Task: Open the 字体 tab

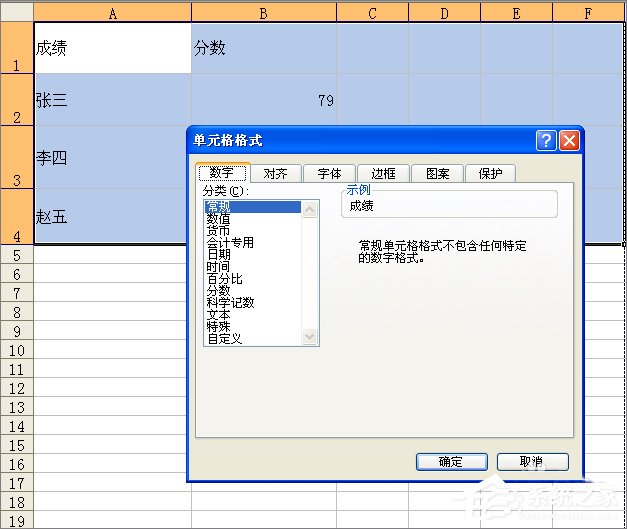Action: (x=329, y=174)
